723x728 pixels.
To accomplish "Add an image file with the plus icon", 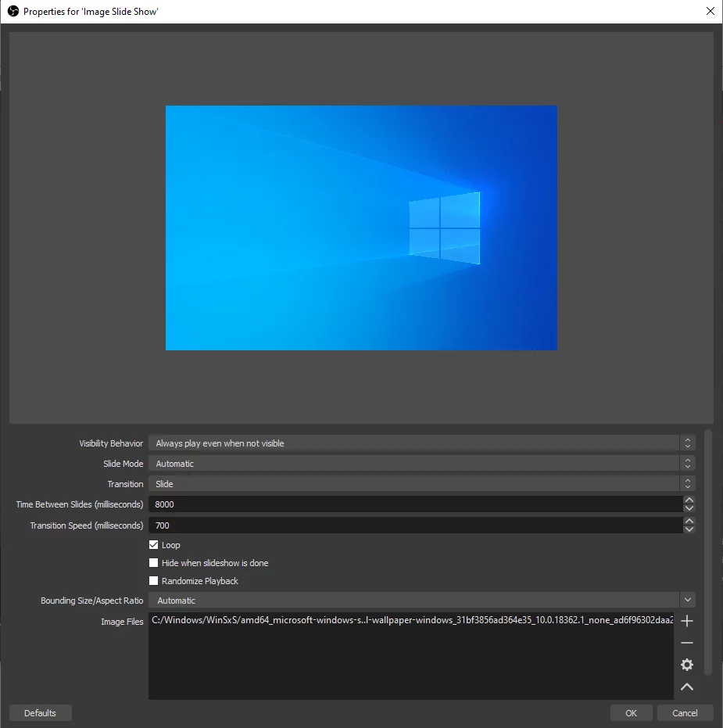I will tap(687, 621).
